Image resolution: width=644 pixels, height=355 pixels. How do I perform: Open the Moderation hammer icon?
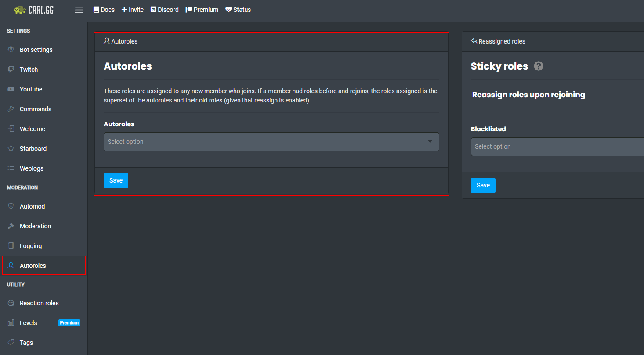coord(11,226)
